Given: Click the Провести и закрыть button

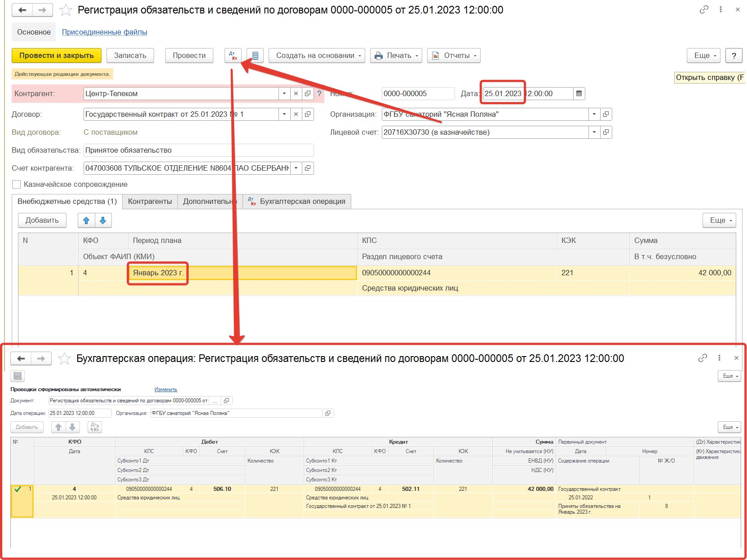Looking at the screenshot, I should click(57, 56).
